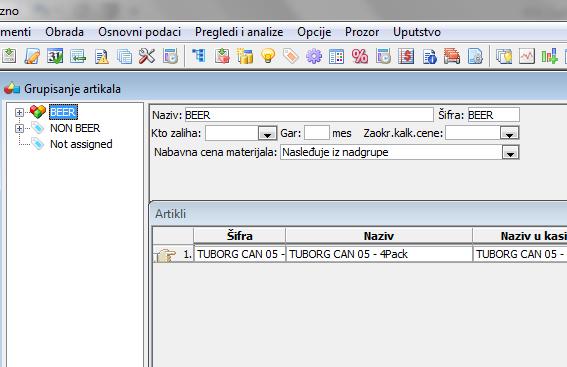
Task: Open the Zaokr.kalk.cene dropdown
Action: tap(510, 133)
